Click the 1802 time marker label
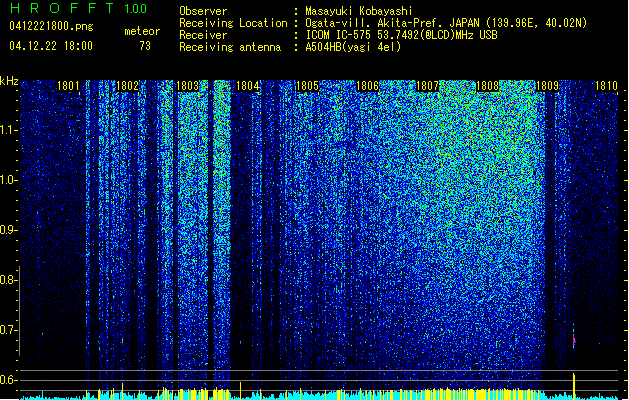This screenshot has height=400, width=629. [x=127, y=86]
